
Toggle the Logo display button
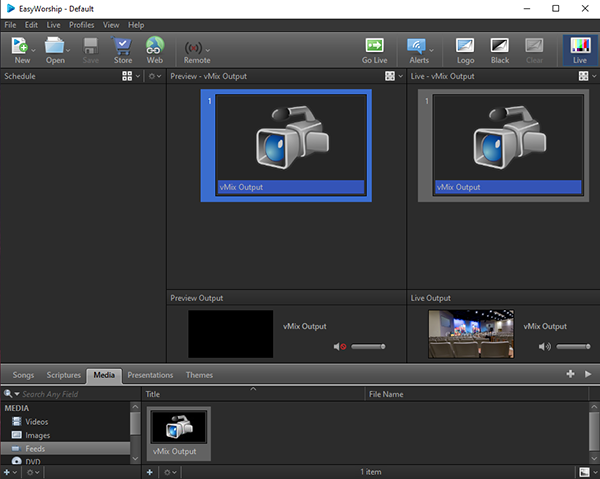click(x=465, y=47)
